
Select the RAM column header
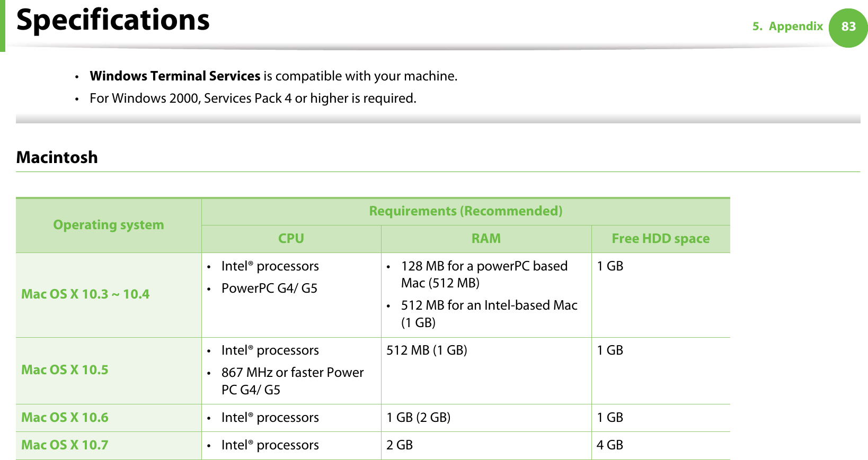click(486, 239)
